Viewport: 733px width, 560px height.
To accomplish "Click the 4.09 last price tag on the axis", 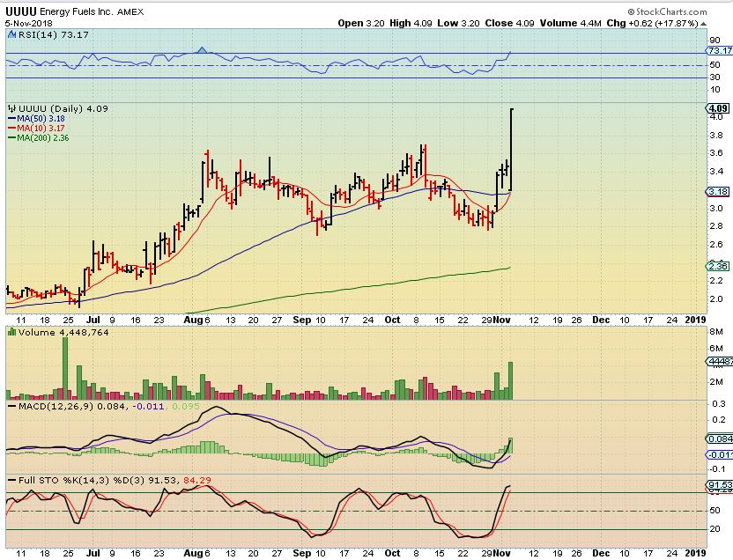I will click(x=717, y=108).
